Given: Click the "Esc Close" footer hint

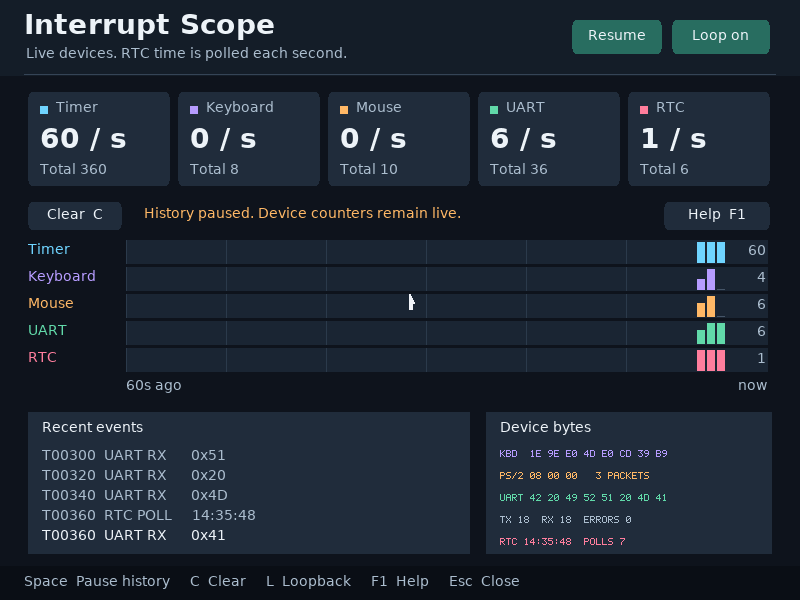Looking at the screenshot, I should pyautogui.click(x=484, y=581).
